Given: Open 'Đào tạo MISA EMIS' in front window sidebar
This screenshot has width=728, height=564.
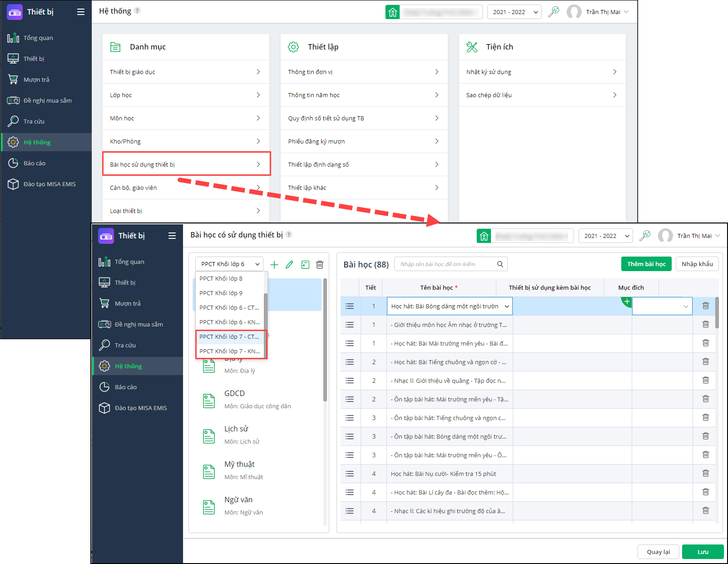Looking at the screenshot, I should click(x=138, y=408).
